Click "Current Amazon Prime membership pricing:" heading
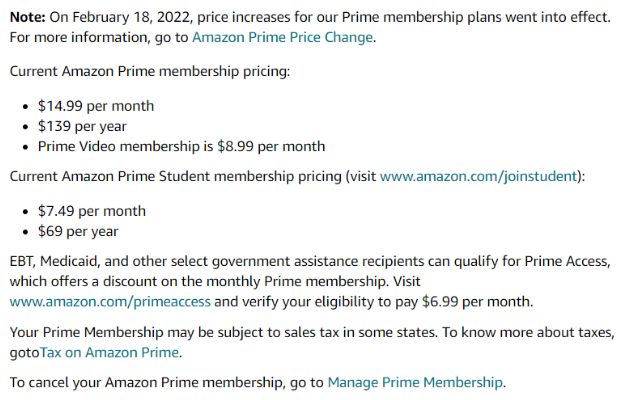The width and height of the screenshot is (628, 400). click(x=148, y=72)
